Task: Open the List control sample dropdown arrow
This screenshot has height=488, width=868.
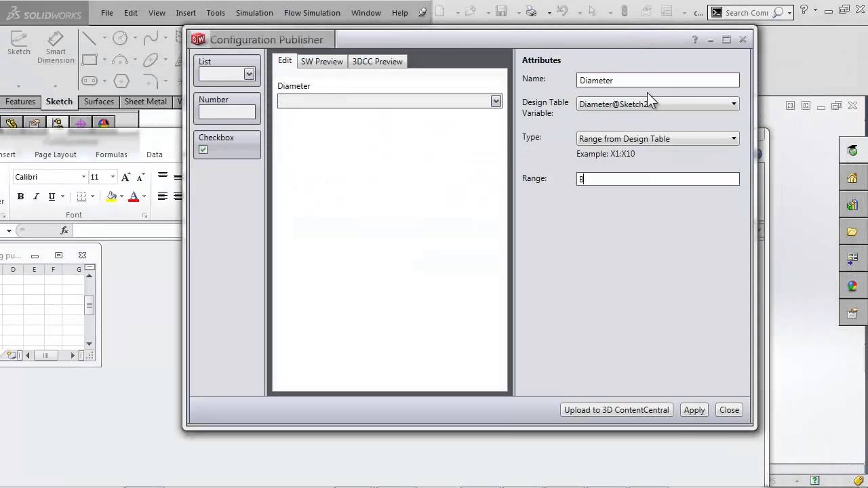Action: pos(249,74)
